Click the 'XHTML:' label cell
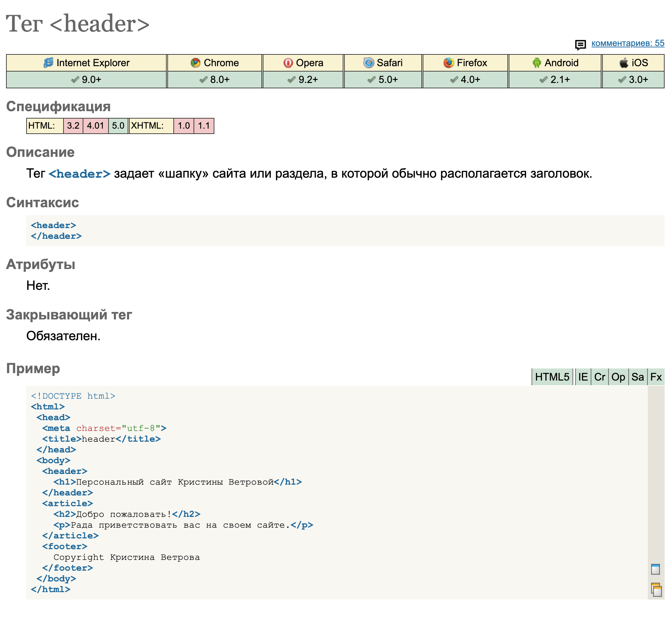The width and height of the screenshot is (672, 618). (151, 126)
